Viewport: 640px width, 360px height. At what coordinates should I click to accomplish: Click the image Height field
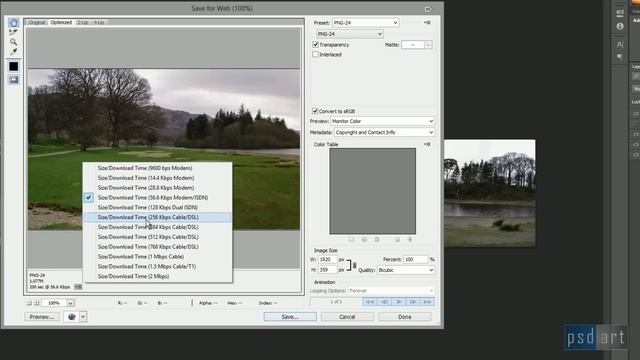[x=328, y=270]
